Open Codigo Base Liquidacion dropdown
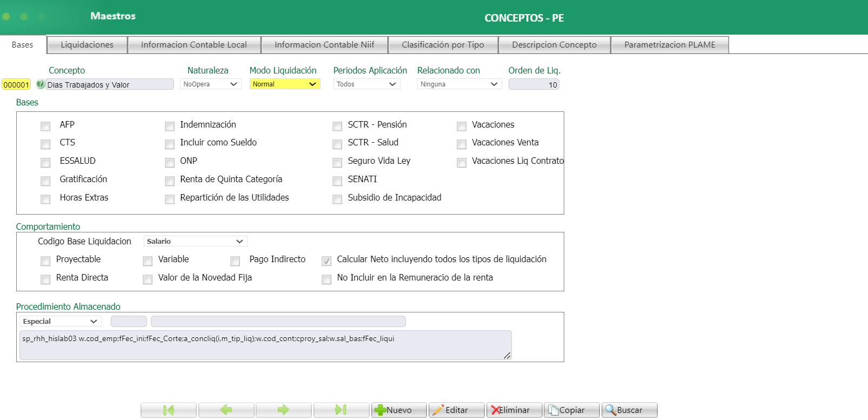868x420 pixels. (195, 242)
